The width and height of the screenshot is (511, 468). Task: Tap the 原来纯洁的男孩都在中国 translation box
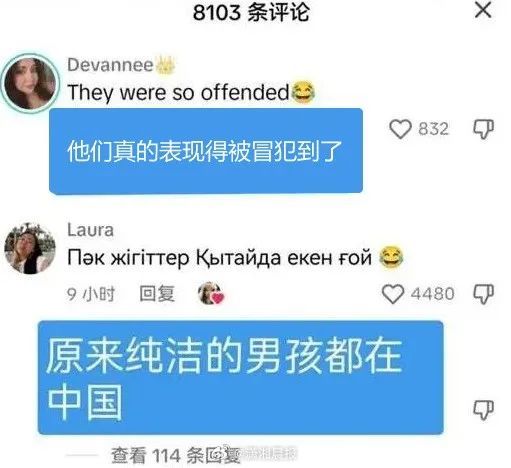[241, 378]
